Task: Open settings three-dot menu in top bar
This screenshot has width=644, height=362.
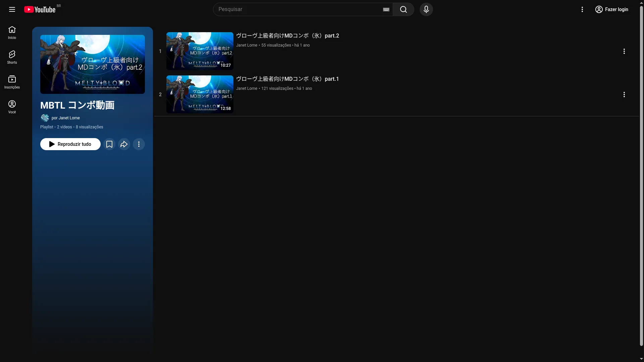Action: tap(582, 9)
